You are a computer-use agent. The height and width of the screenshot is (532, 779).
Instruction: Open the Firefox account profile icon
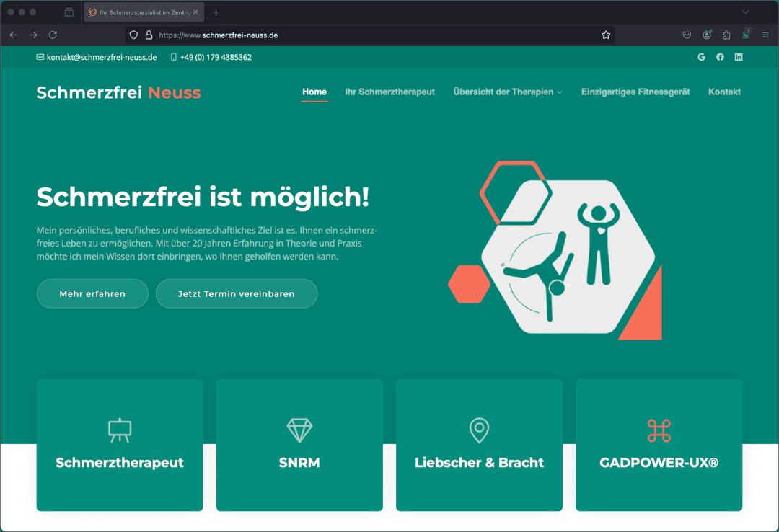(707, 35)
